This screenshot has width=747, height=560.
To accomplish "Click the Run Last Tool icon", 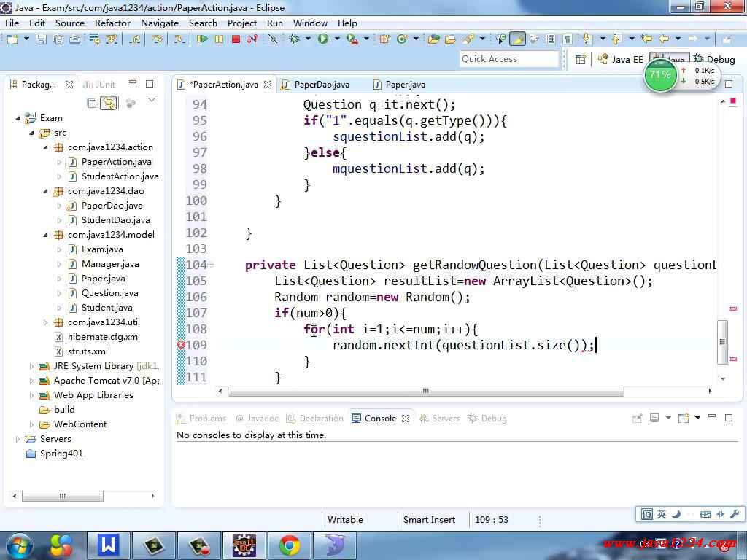I will pyautogui.click(x=352, y=39).
